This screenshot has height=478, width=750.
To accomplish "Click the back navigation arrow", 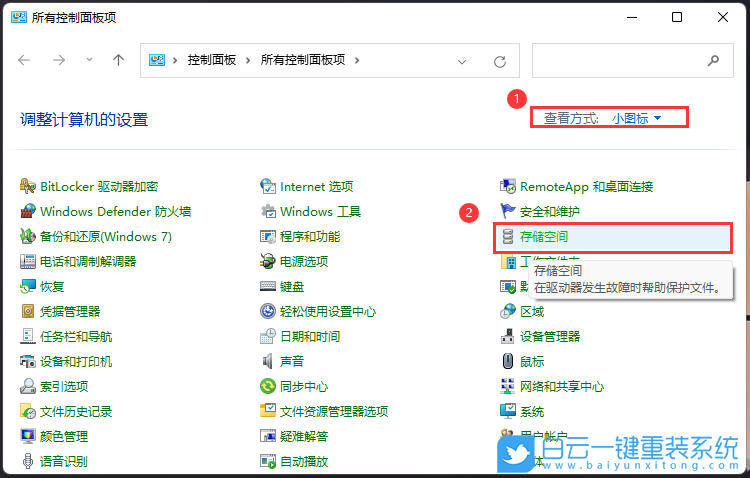I will [25, 60].
